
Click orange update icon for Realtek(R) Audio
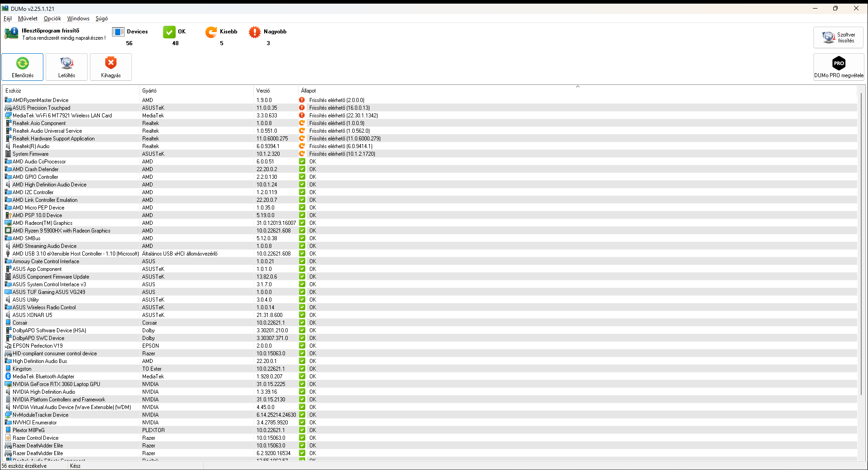pyautogui.click(x=302, y=146)
